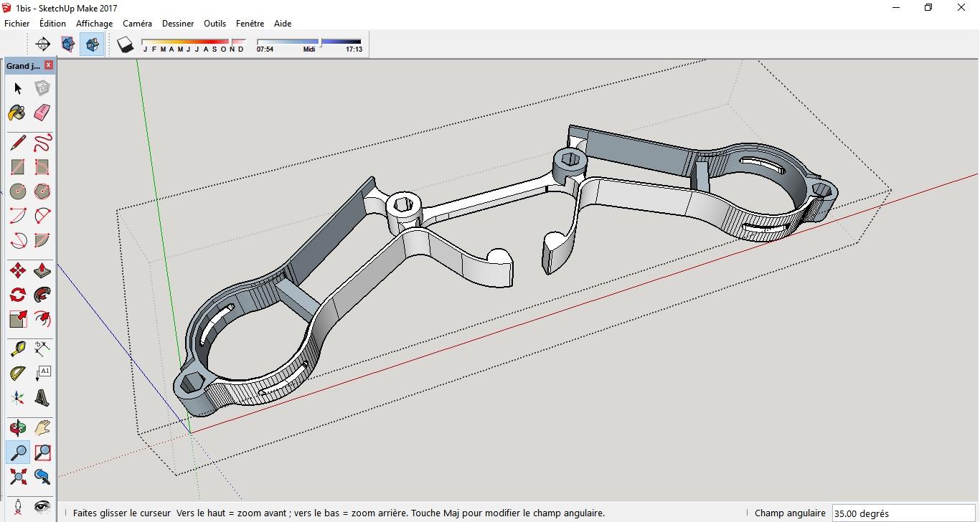This screenshot has width=980, height=522.
Task: Activate the Push/Pull tool
Action: click(42, 270)
